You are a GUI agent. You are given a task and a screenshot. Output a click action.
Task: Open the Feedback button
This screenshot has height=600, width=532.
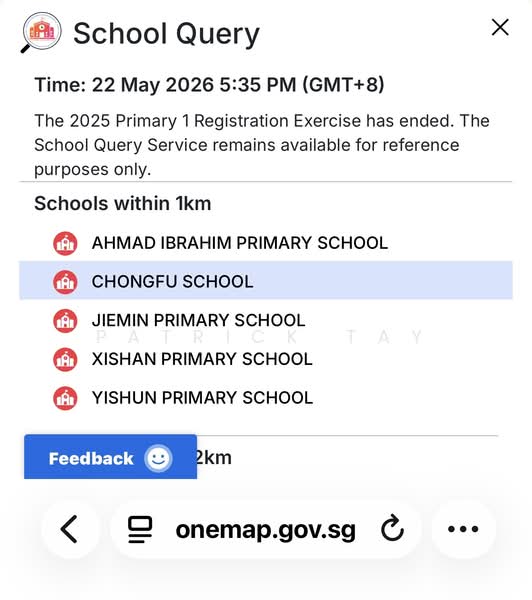111,457
